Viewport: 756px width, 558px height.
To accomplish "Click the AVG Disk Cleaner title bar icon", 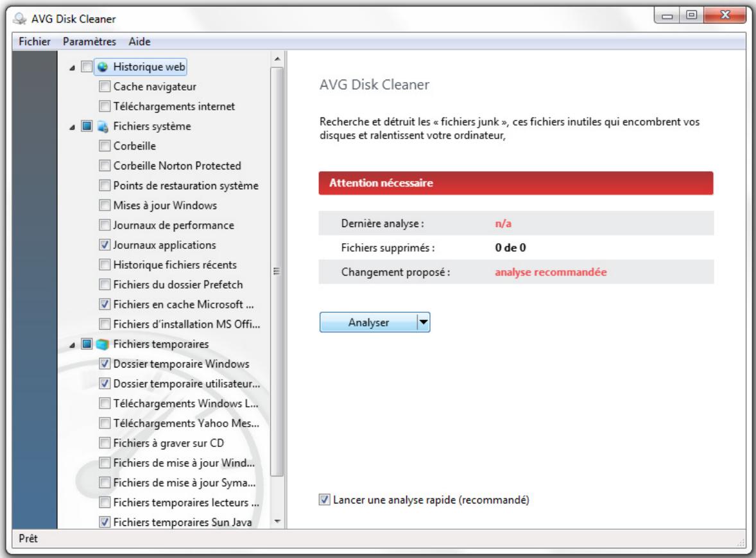I will [x=20, y=19].
